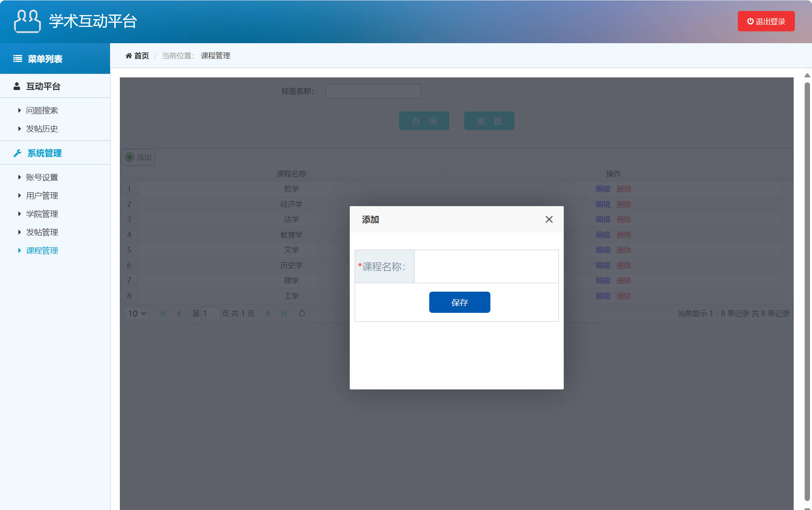
Task: Click the green plus 添加 icon
Action: 130,157
